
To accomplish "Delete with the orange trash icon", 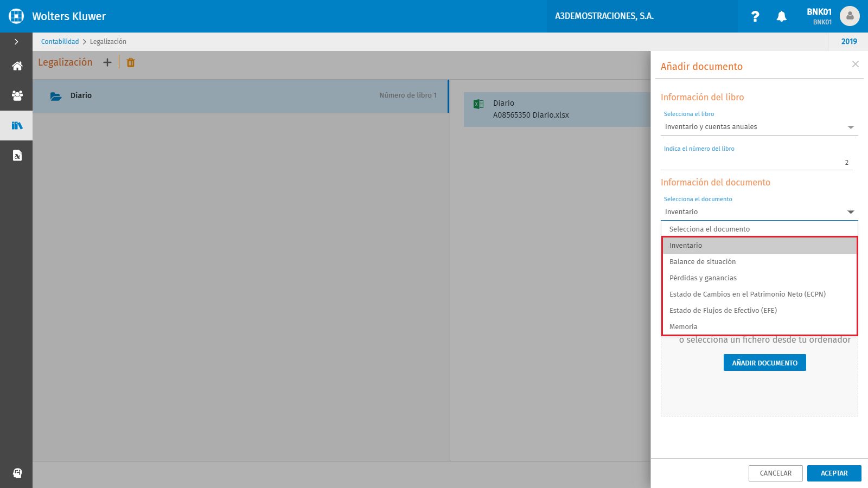I will [x=131, y=62].
